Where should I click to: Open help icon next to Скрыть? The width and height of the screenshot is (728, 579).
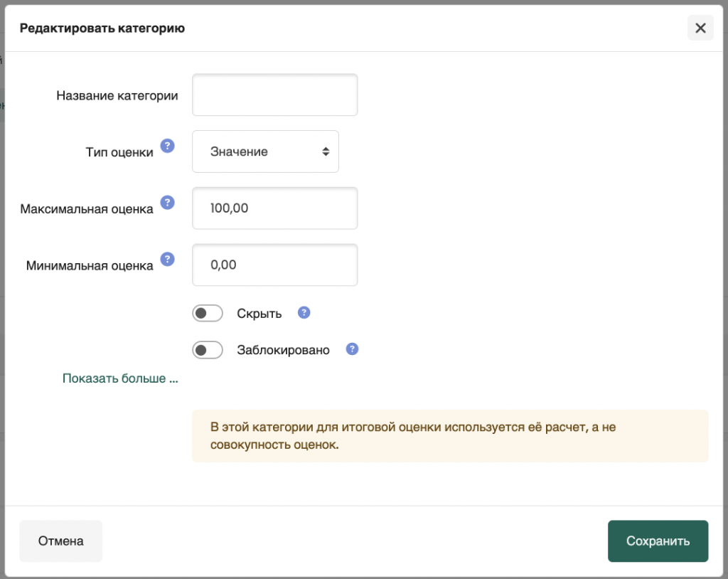click(x=304, y=313)
